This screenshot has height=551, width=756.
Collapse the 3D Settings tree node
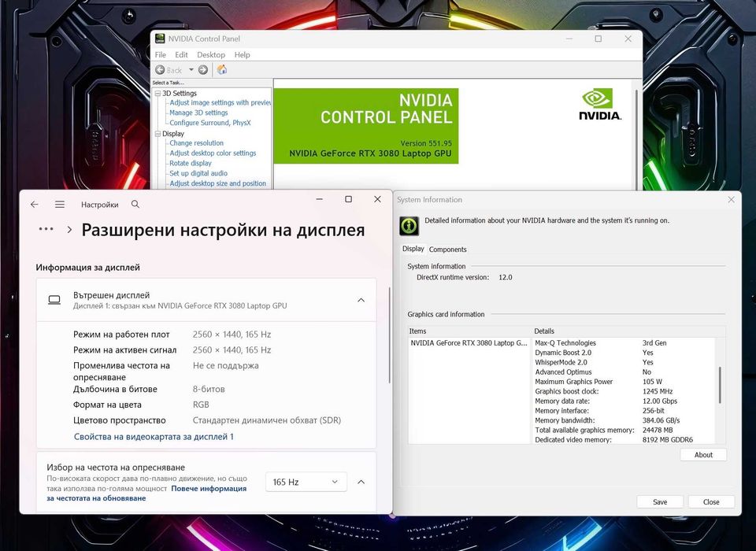click(157, 94)
